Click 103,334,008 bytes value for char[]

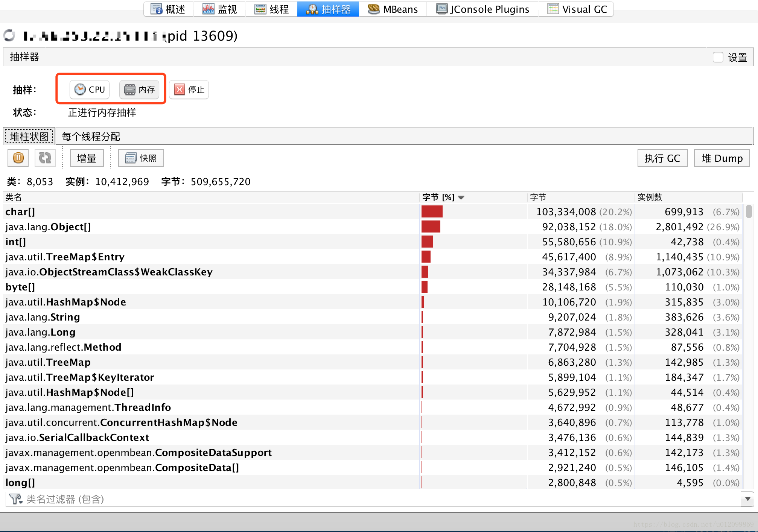click(x=566, y=212)
